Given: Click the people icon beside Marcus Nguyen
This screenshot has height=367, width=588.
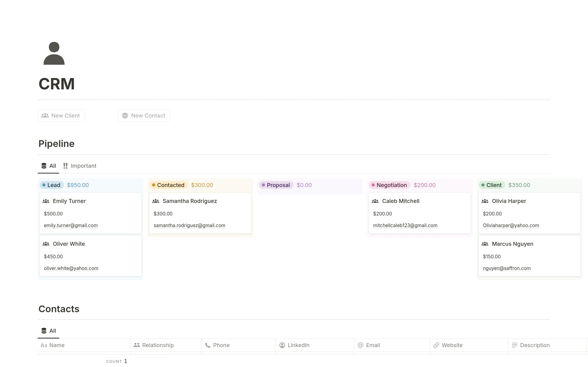Looking at the screenshot, I should click(485, 244).
